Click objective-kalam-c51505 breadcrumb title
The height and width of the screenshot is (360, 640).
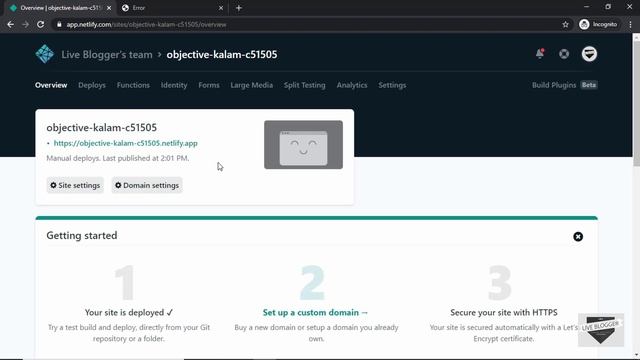pos(222,54)
